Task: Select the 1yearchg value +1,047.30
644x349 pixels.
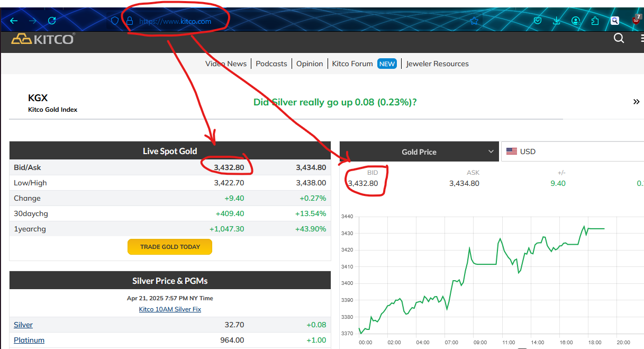Action: (227, 229)
